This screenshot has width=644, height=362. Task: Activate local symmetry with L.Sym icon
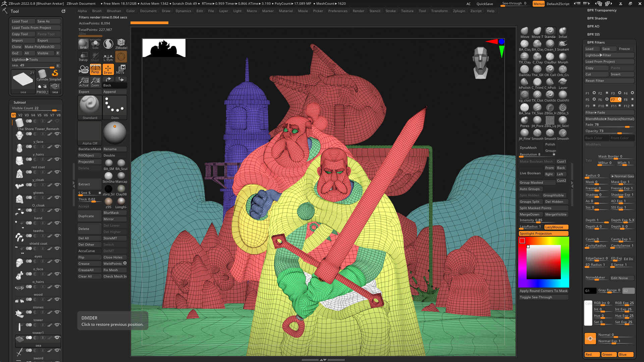click(x=108, y=56)
